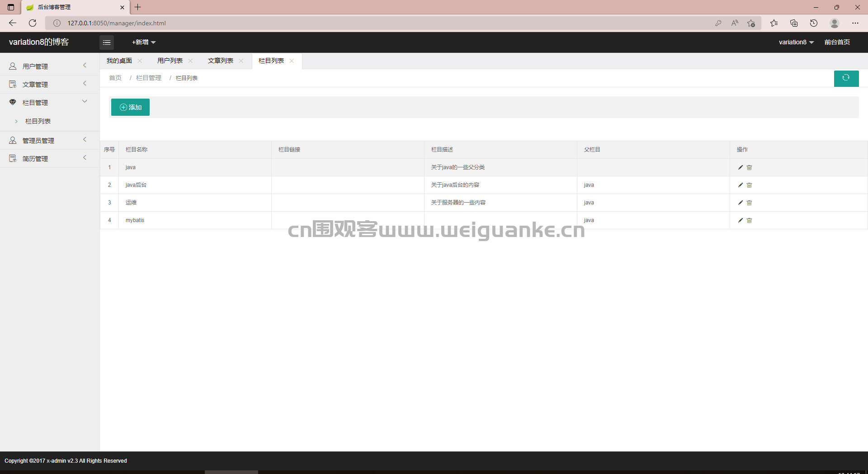This screenshot has height=474, width=868.
Task: Delete the java后台 row with trash icon
Action: (749, 185)
